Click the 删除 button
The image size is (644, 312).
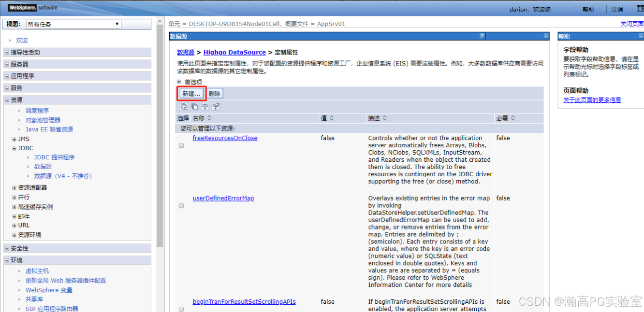pos(215,94)
